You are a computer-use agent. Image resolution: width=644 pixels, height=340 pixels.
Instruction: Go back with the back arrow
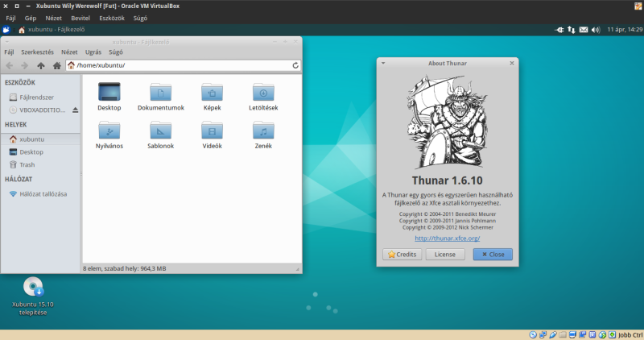(x=10, y=65)
